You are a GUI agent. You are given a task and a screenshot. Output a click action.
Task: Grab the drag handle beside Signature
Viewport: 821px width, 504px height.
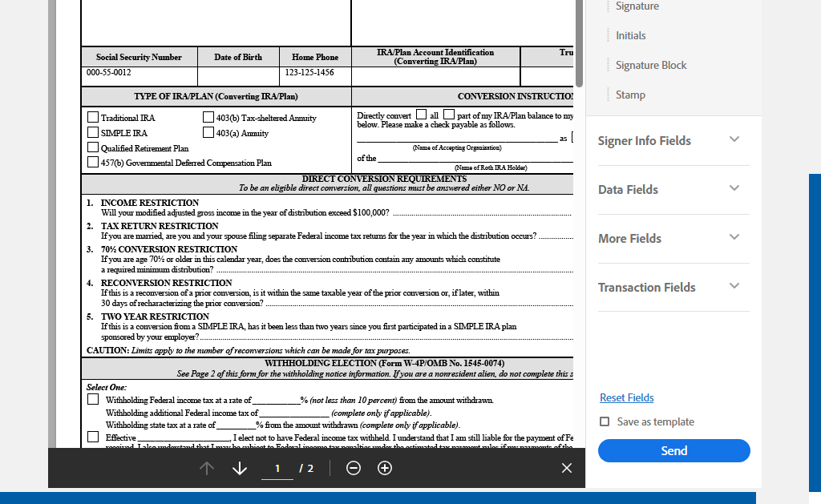608,6
